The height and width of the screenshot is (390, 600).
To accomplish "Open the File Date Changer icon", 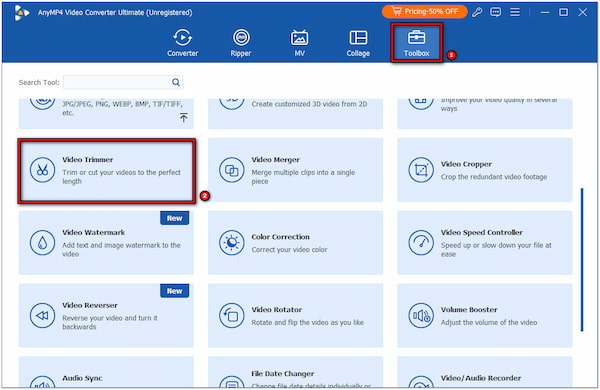I will tap(232, 382).
